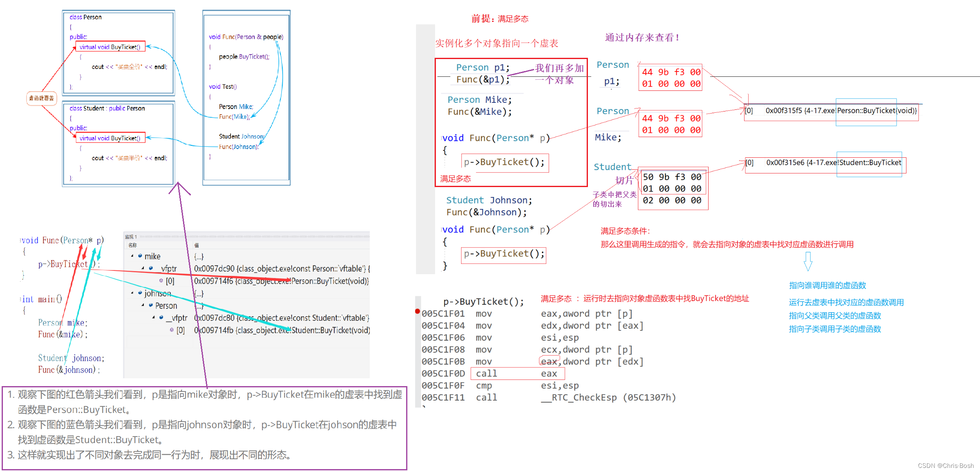Select the 监视 1 watch panel title
Viewport: 980px width, 472px height.
(131, 237)
